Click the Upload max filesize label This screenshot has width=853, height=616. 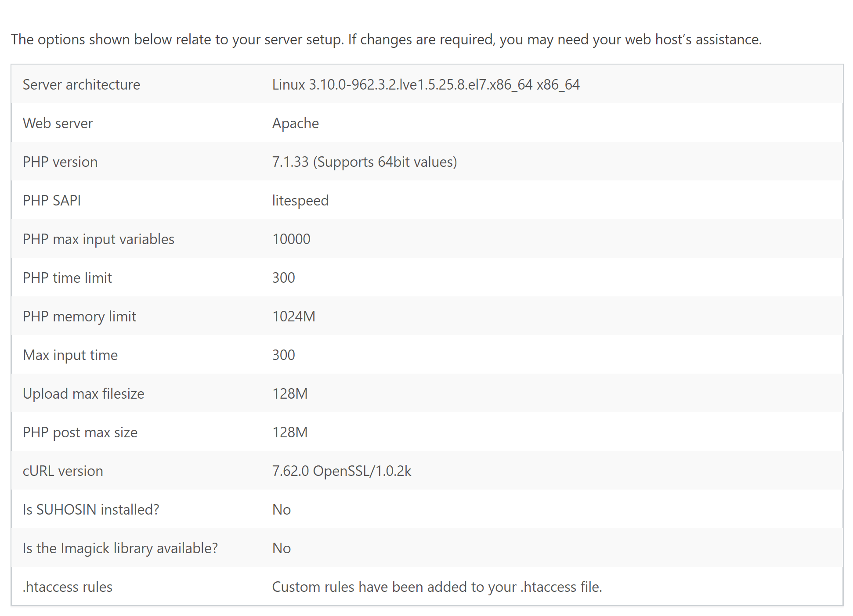[83, 393]
